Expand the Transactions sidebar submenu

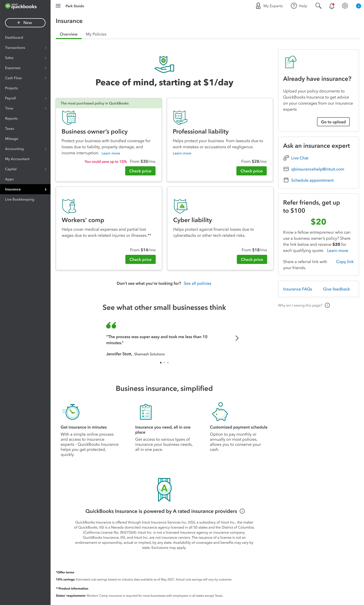pyautogui.click(x=46, y=48)
